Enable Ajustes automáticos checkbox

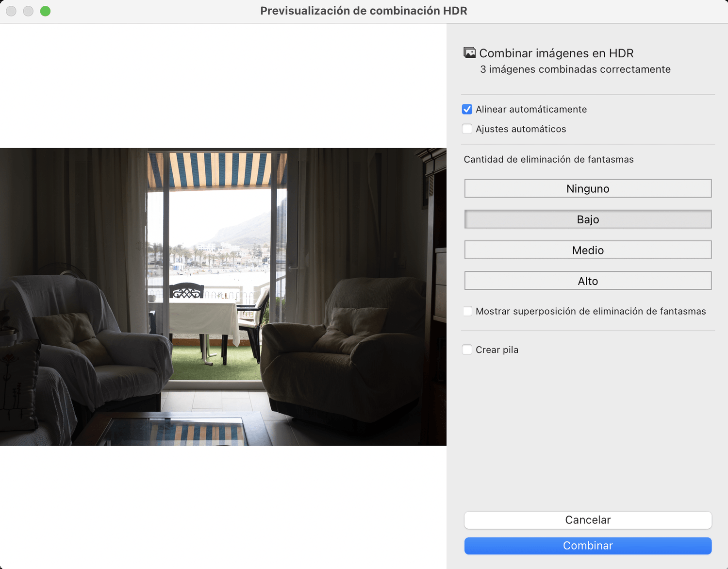coord(467,129)
